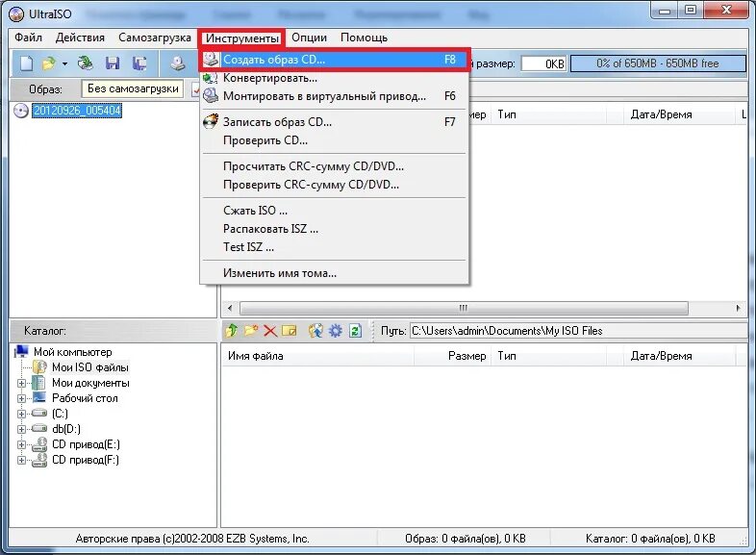
Task: Click the New folder icon in catalog toolbar
Action: (251, 331)
